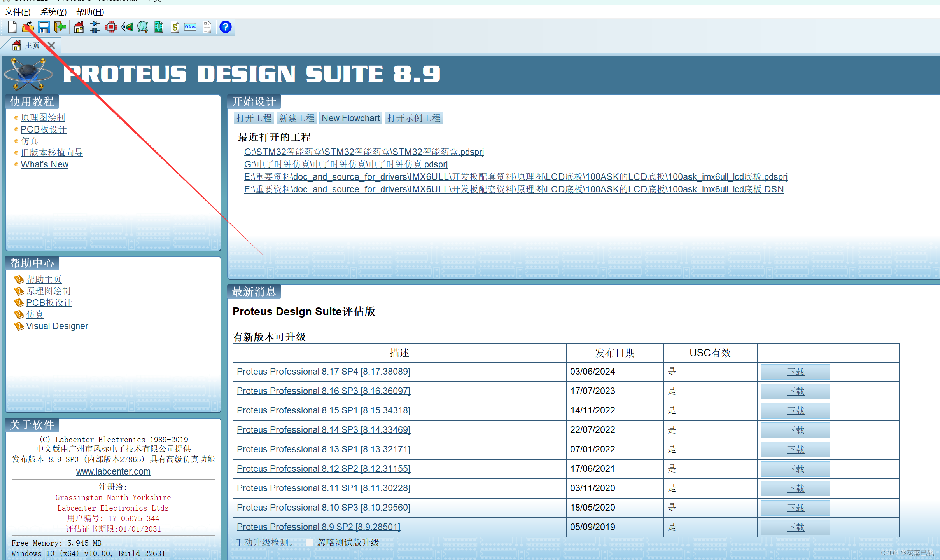Viewport: 940px width, 560px height.
Task: Open recent STM32智能药盒.pdsprj project link
Action: click(x=364, y=152)
